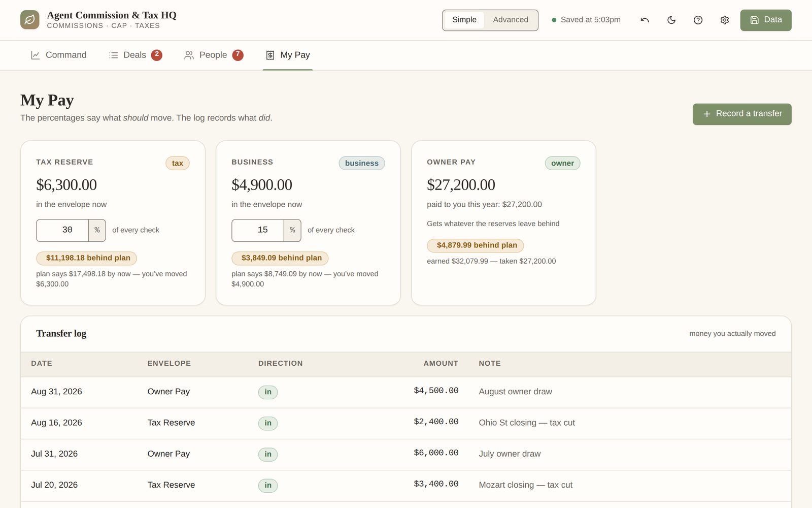Click the My Pay receipt icon
The image size is (812, 508).
[x=270, y=55]
